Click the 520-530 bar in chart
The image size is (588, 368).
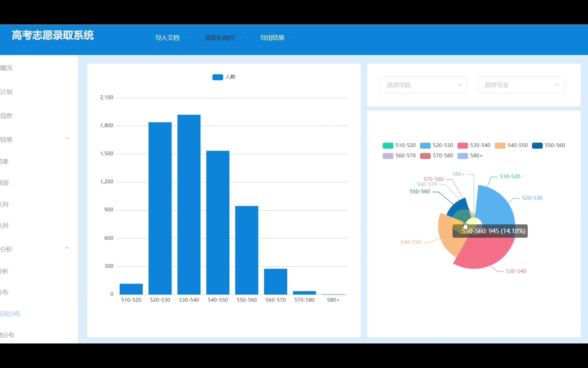(160, 208)
